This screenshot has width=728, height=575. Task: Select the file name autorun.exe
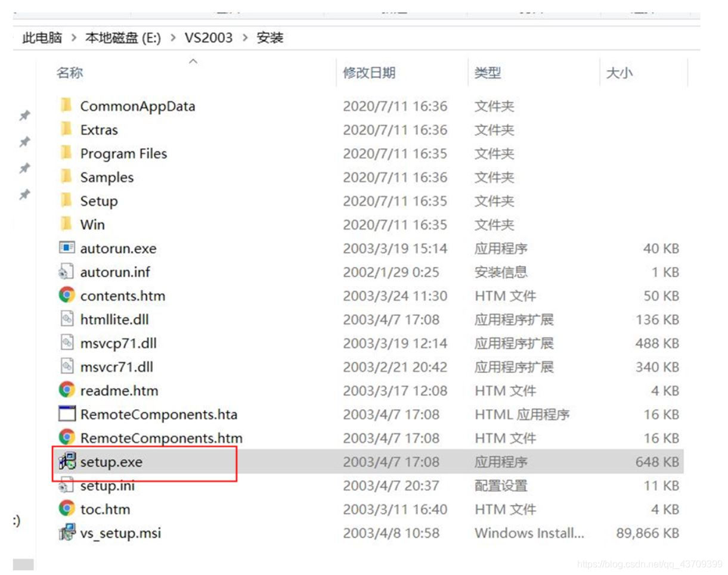tap(118, 248)
